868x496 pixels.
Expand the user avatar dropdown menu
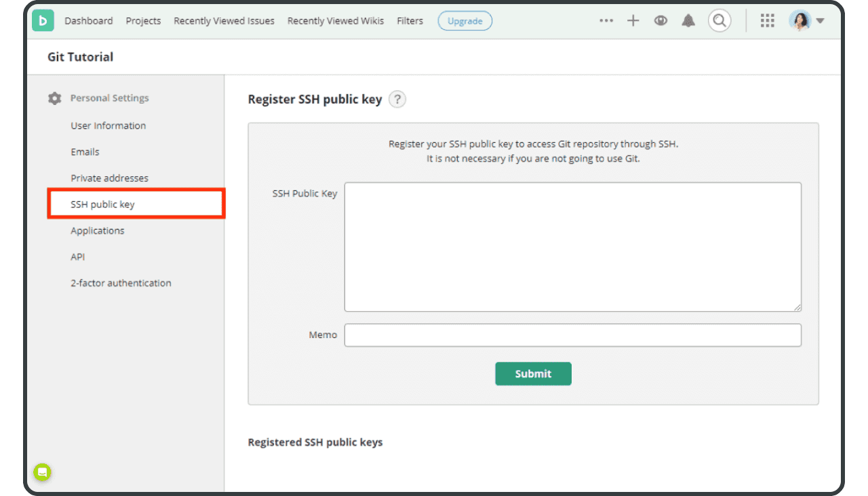[x=806, y=21]
